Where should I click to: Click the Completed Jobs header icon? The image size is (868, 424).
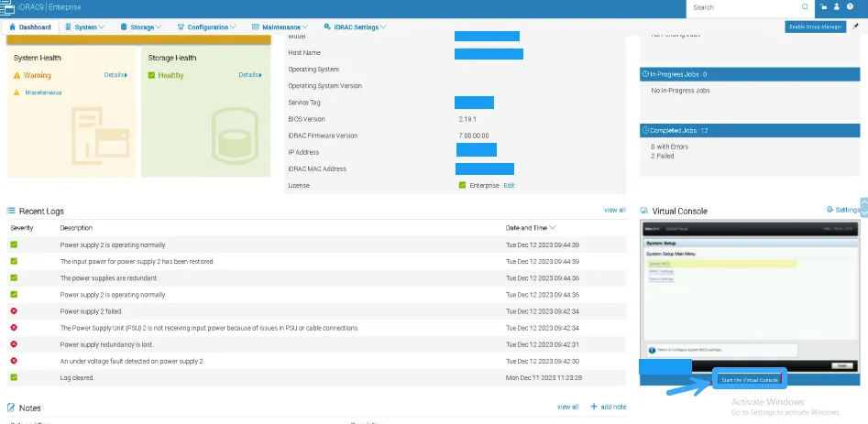coord(644,131)
